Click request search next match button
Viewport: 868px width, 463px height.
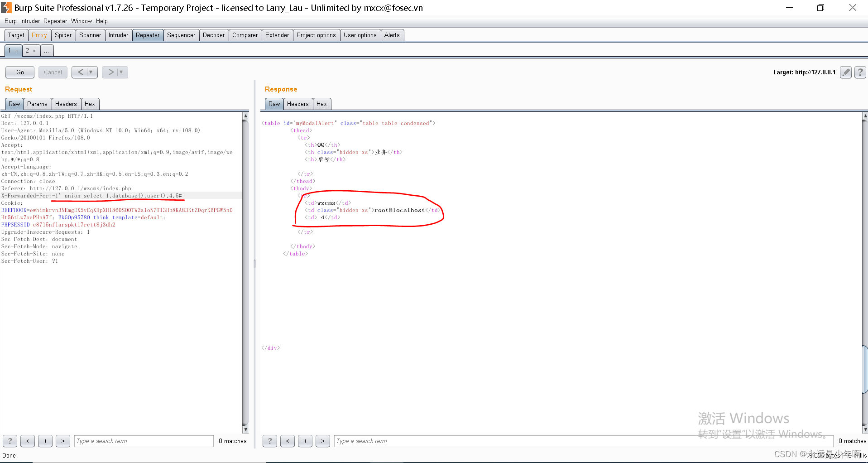63,441
